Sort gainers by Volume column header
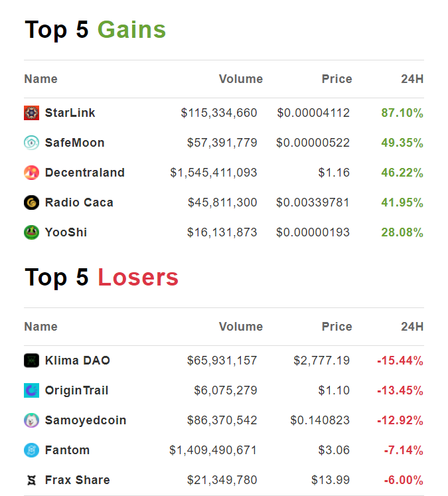 point(240,79)
